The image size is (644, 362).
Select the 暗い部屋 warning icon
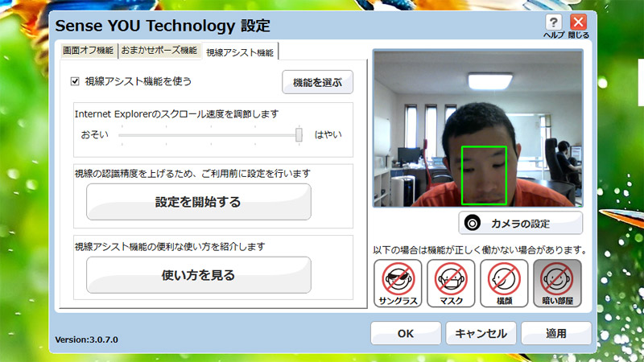557,283
